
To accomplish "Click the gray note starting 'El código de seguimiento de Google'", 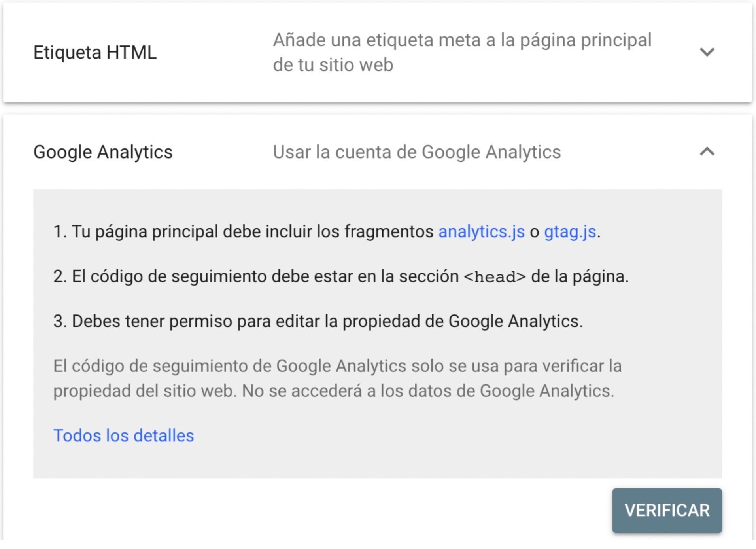I will [337, 366].
